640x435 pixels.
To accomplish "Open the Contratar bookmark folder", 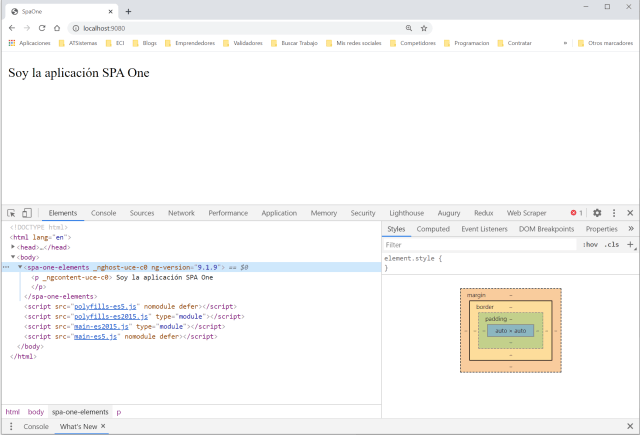I will tap(514, 43).
